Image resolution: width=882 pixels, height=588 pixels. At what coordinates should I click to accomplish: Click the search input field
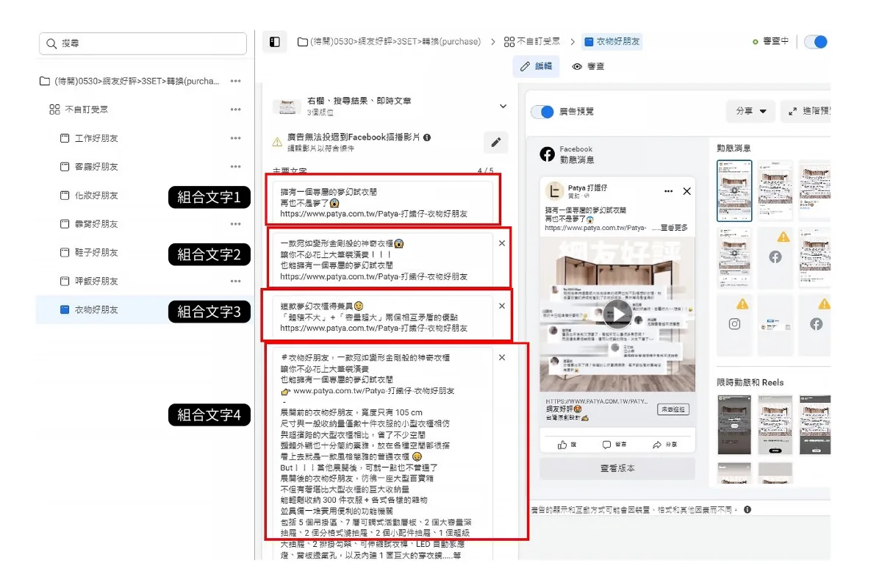click(x=143, y=43)
